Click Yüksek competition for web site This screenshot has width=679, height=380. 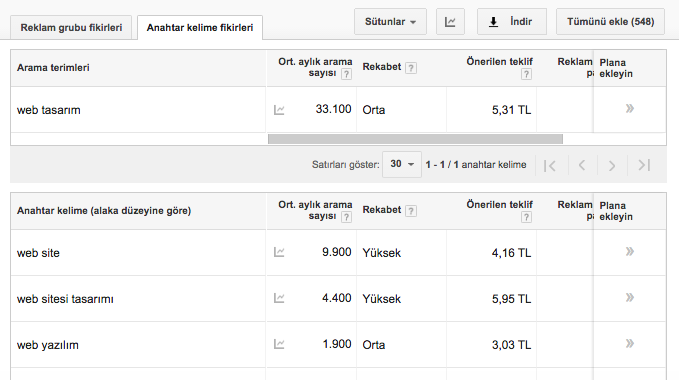click(382, 253)
